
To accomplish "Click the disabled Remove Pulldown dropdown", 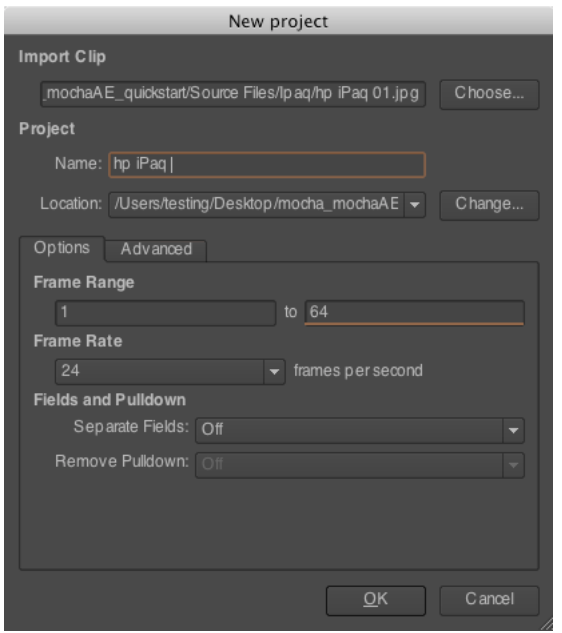I will 360,465.
